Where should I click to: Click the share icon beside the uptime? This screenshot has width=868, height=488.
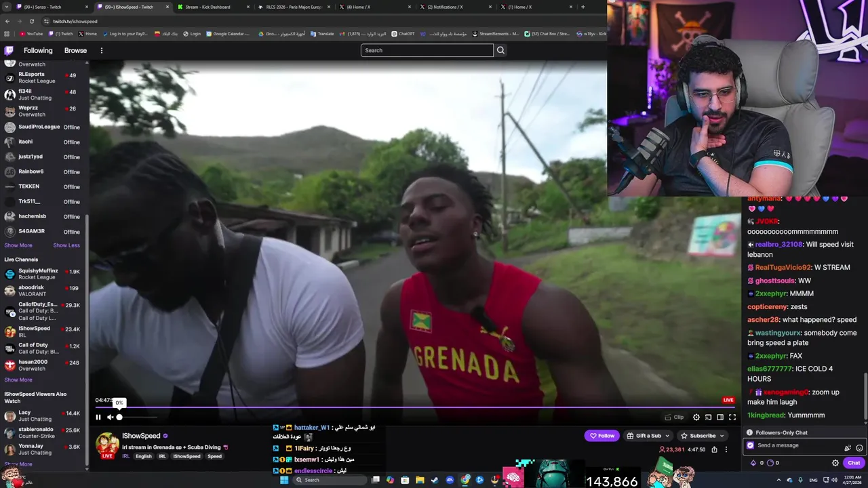(715, 449)
